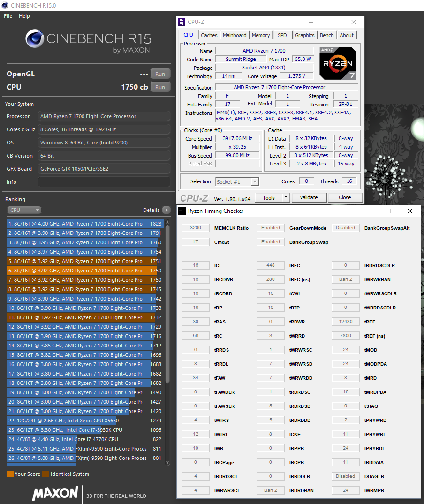Open the About tab in CPU-Z
Viewport: 424px width, 504px height.
coord(347,35)
